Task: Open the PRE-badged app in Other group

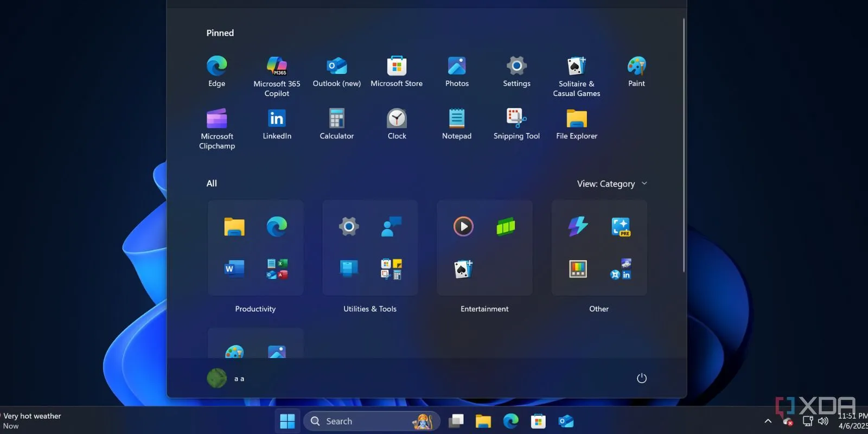Action: tap(620, 226)
